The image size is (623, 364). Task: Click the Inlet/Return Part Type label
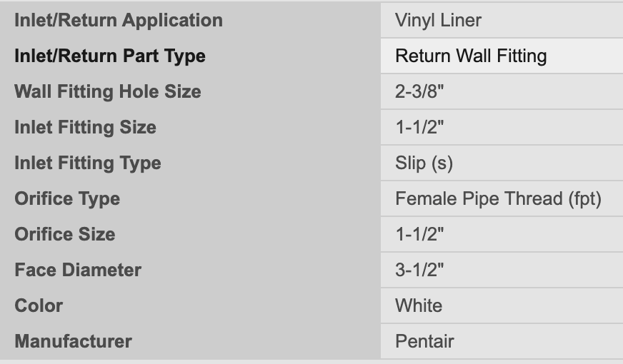coord(109,56)
